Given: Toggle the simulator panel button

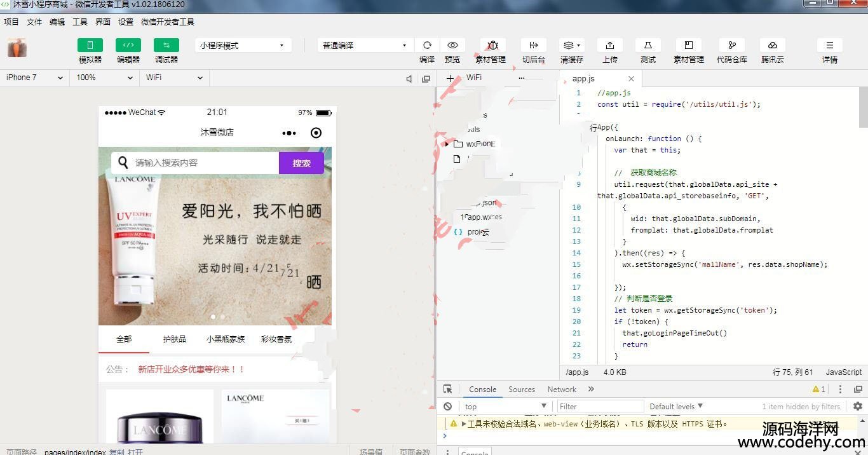Looking at the screenshot, I should click(90, 45).
